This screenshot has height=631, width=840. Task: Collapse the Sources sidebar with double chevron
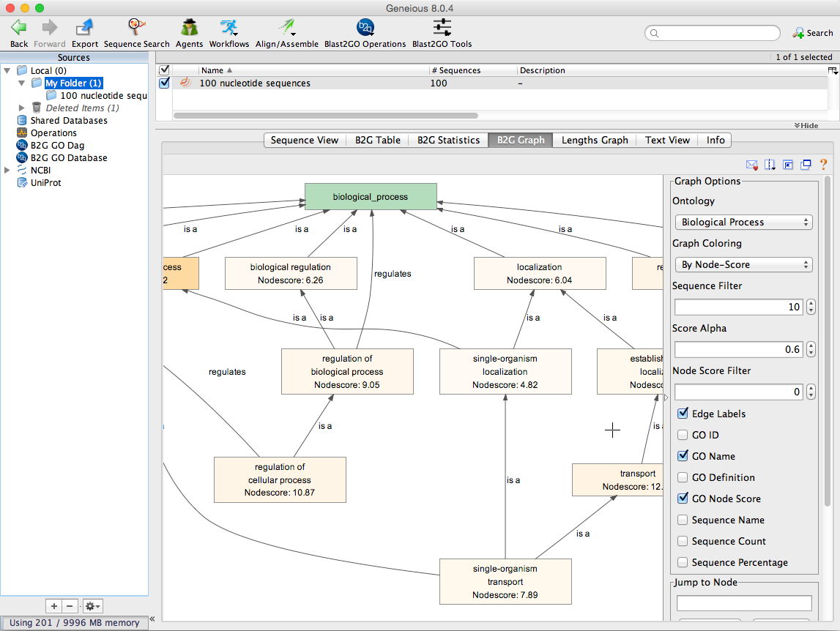click(152, 619)
